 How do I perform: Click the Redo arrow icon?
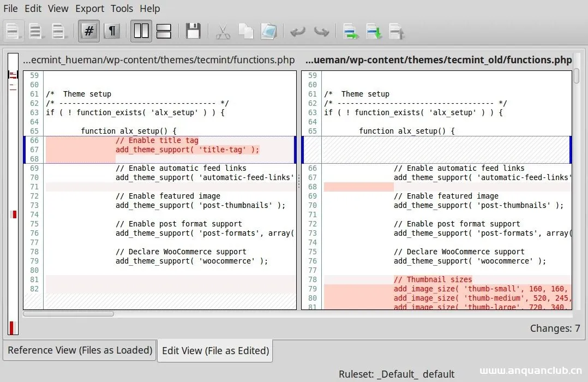pos(321,32)
